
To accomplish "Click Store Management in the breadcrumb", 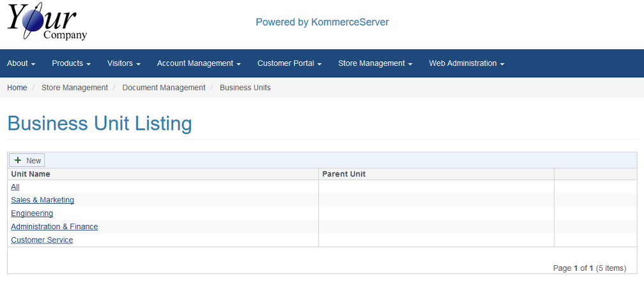I will (75, 88).
